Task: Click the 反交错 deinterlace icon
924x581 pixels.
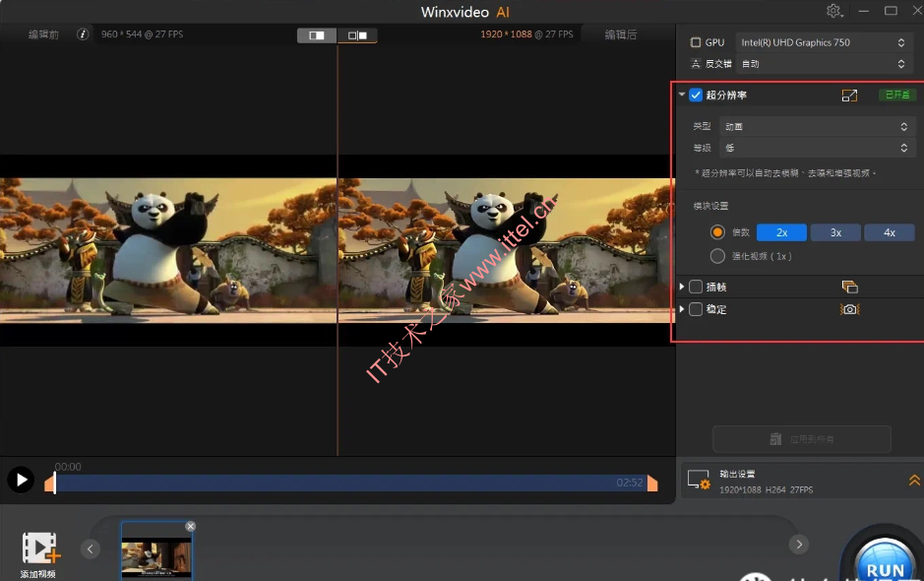Action: [696, 64]
